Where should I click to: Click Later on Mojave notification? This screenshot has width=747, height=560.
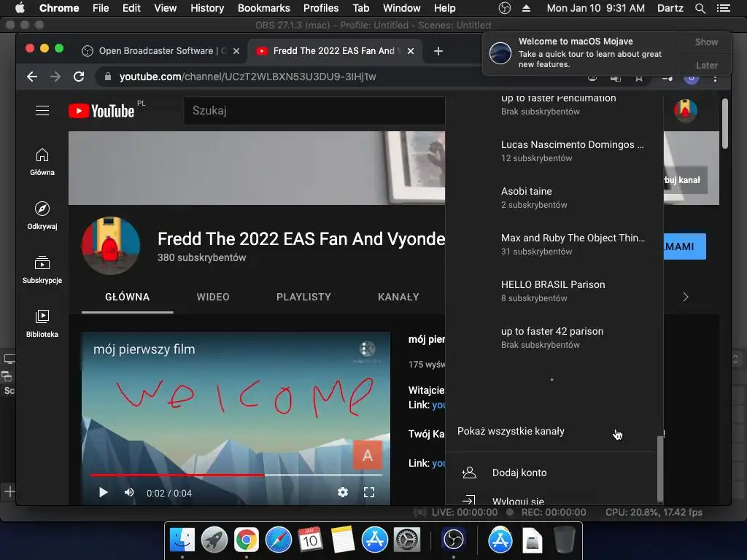click(x=706, y=65)
